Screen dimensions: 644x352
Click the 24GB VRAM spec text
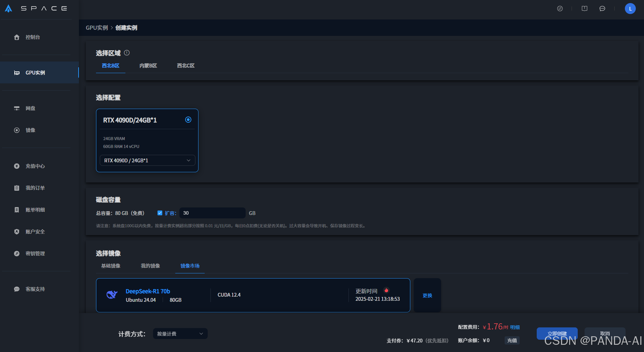pyautogui.click(x=114, y=139)
